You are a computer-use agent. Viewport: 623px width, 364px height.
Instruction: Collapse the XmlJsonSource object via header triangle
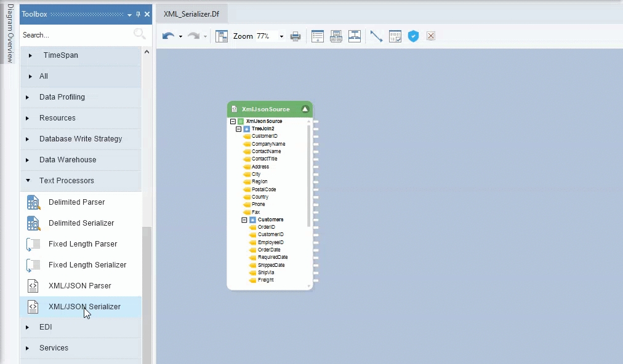click(x=305, y=109)
